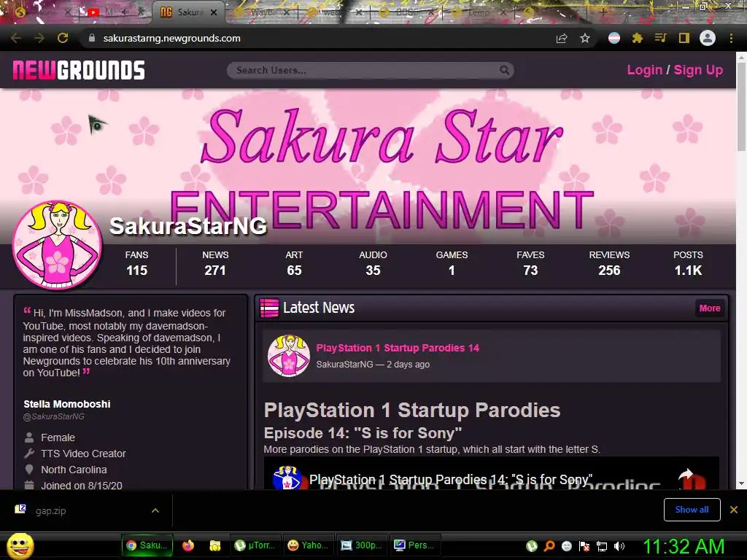Click the More button in Latest News
Viewport: 747px width, 560px height.
click(x=709, y=308)
